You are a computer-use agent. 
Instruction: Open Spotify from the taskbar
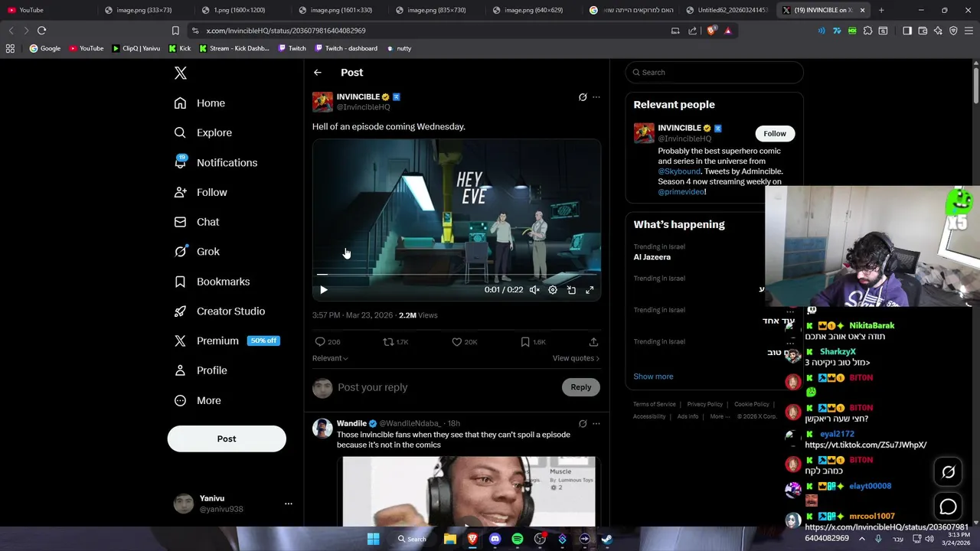pos(518,539)
